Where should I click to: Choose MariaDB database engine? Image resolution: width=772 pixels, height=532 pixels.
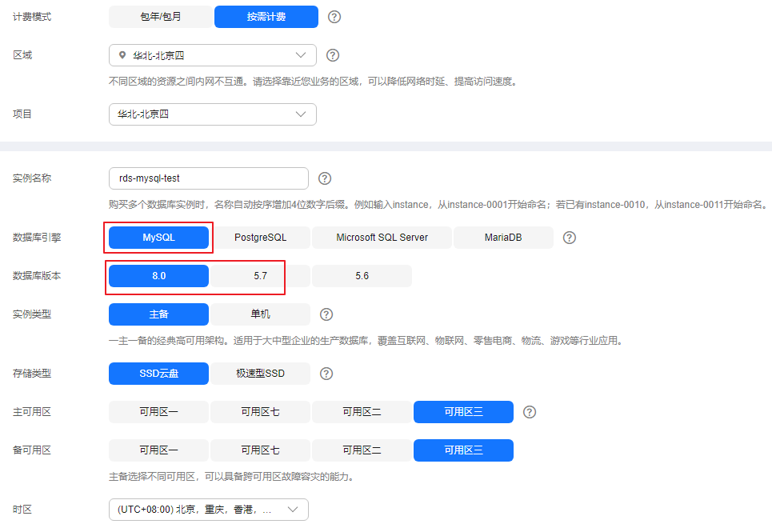click(x=503, y=238)
